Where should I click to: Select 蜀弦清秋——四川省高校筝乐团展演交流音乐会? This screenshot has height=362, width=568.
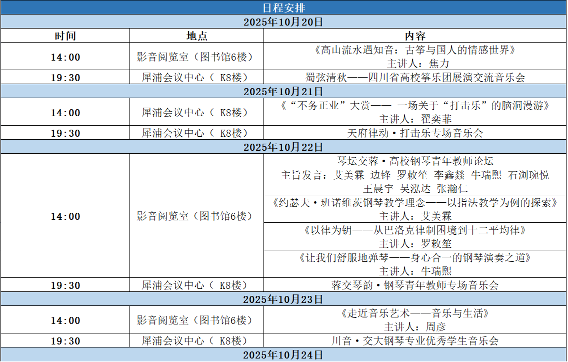tap(415, 77)
